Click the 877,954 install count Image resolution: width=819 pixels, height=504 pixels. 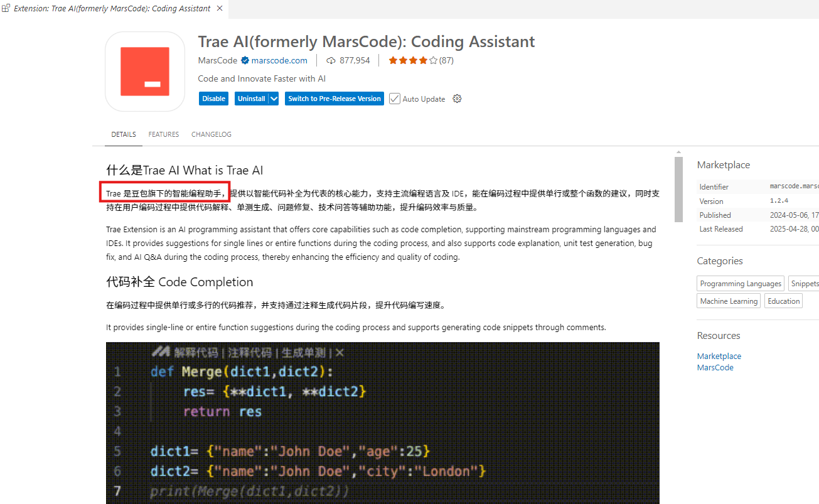pyautogui.click(x=355, y=61)
